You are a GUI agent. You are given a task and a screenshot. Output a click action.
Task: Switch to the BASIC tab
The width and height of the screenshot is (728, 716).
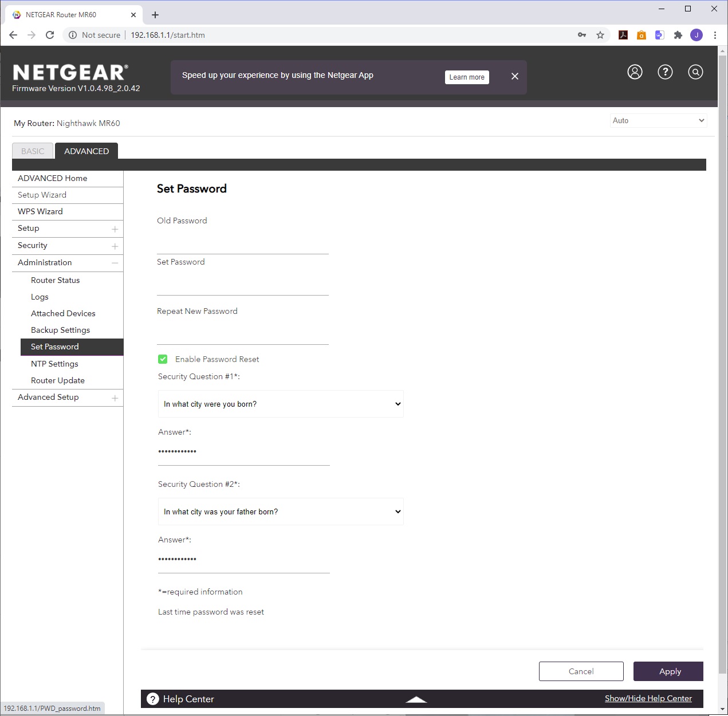click(x=33, y=151)
